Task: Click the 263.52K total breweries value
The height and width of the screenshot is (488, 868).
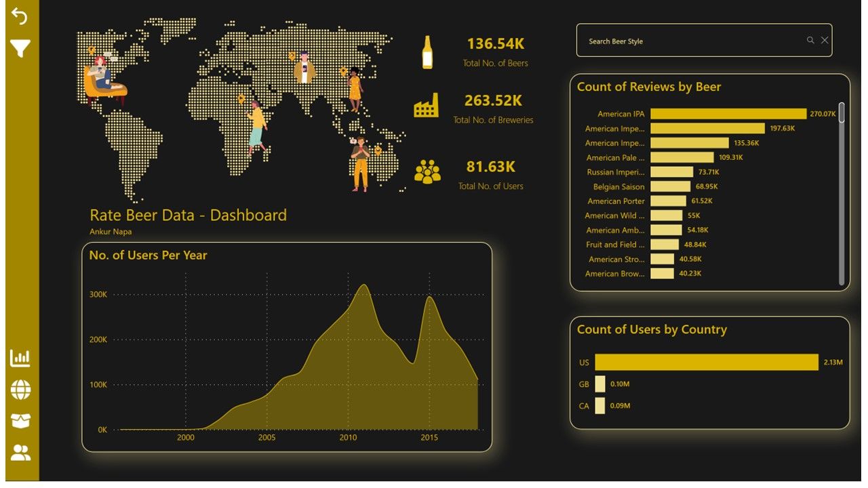Action: click(493, 100)
